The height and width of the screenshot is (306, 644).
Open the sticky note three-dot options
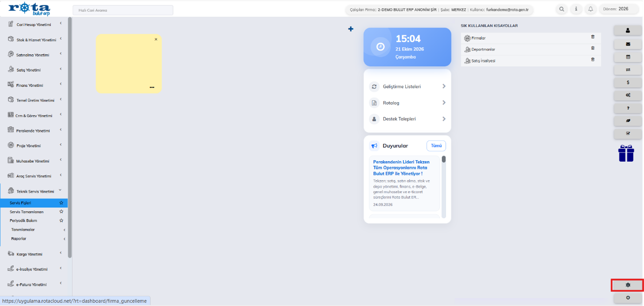click(x=152, y=87)
